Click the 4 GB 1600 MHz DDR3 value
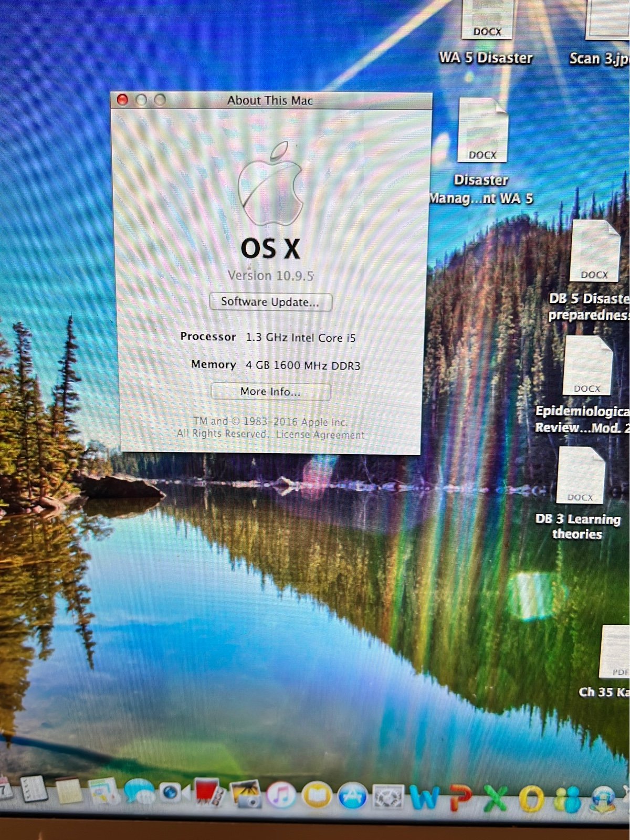630x840 pixels. point(303,365)
